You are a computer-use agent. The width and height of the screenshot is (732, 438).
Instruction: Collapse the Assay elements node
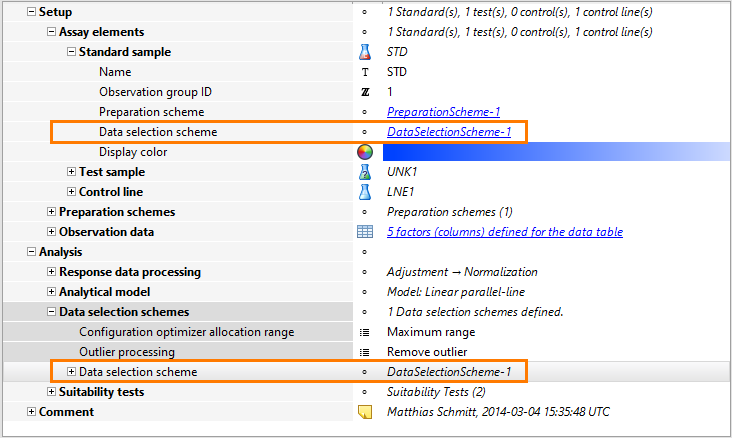[x=51, y=32]
